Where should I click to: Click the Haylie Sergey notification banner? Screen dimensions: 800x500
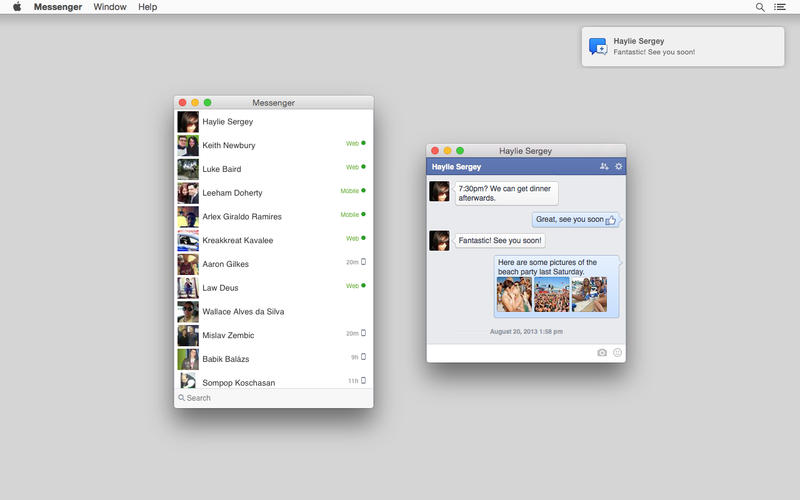tap(683, 47)
